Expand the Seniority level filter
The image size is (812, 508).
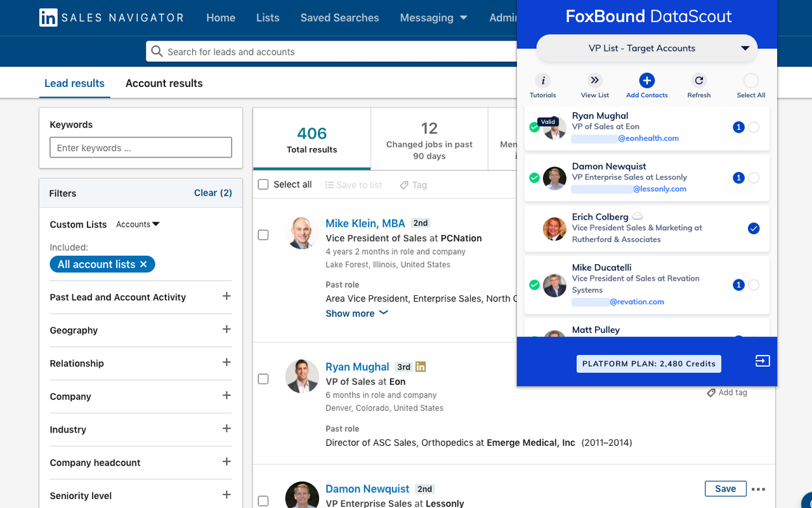coord(226,494)
